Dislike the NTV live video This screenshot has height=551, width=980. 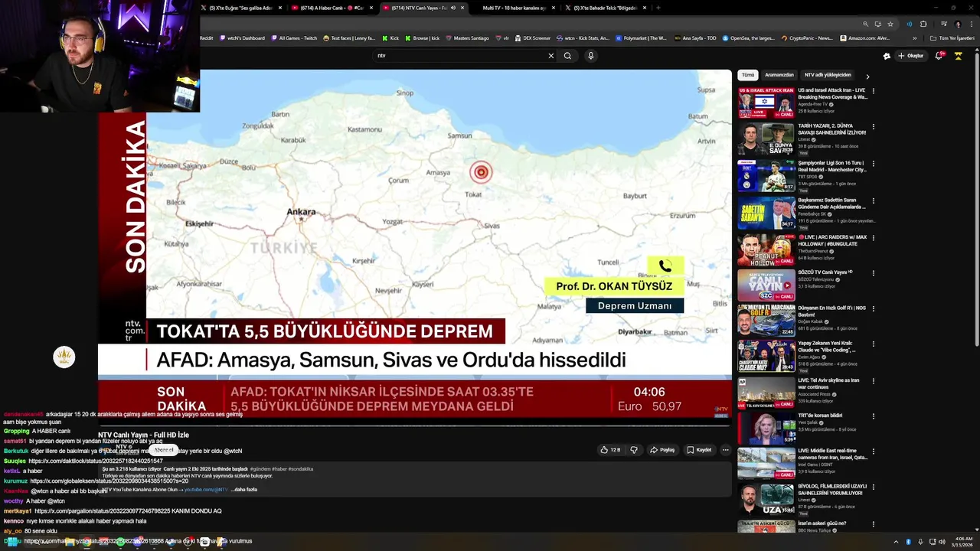pos(633,450)
